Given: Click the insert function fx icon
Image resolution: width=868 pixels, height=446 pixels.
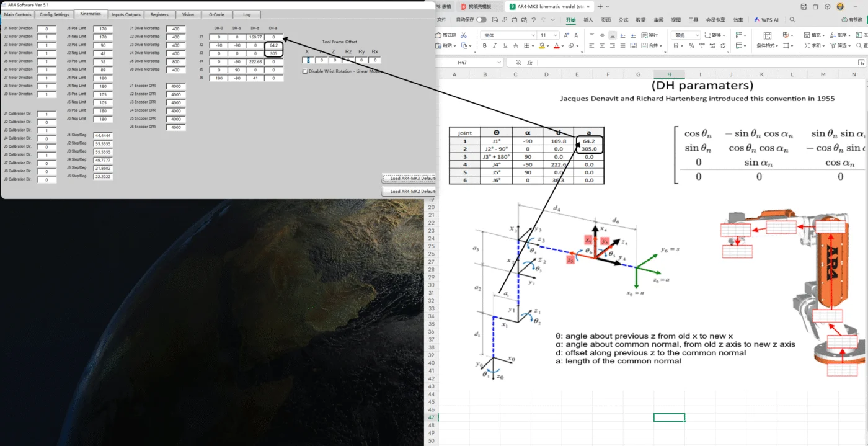Looking at the screenshot, I should pos(530,63).
